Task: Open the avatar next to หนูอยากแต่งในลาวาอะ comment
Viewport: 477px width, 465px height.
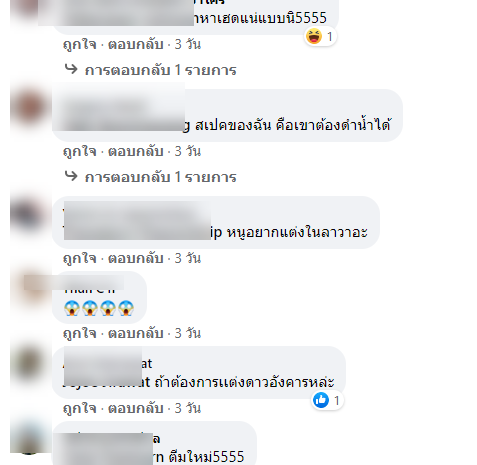Action: point(28,215)
